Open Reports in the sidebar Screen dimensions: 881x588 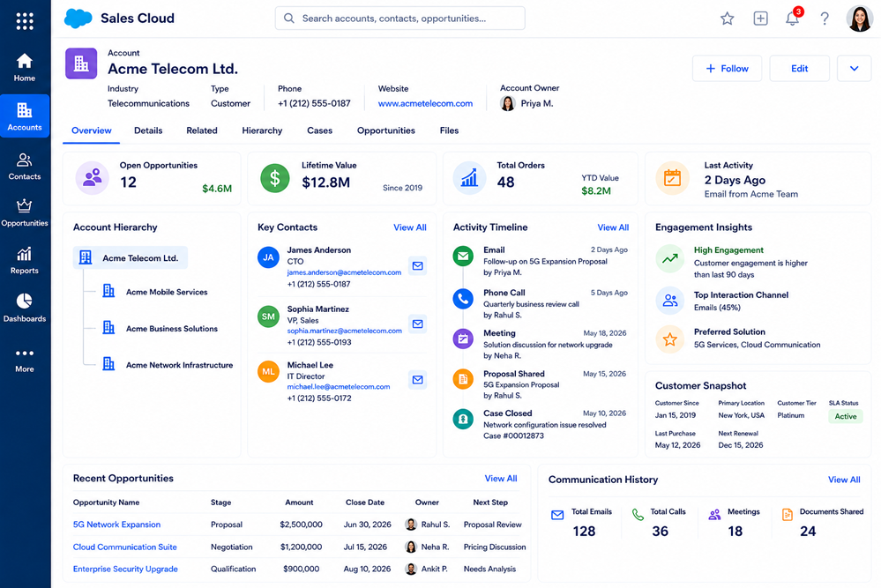click(25, 261)
